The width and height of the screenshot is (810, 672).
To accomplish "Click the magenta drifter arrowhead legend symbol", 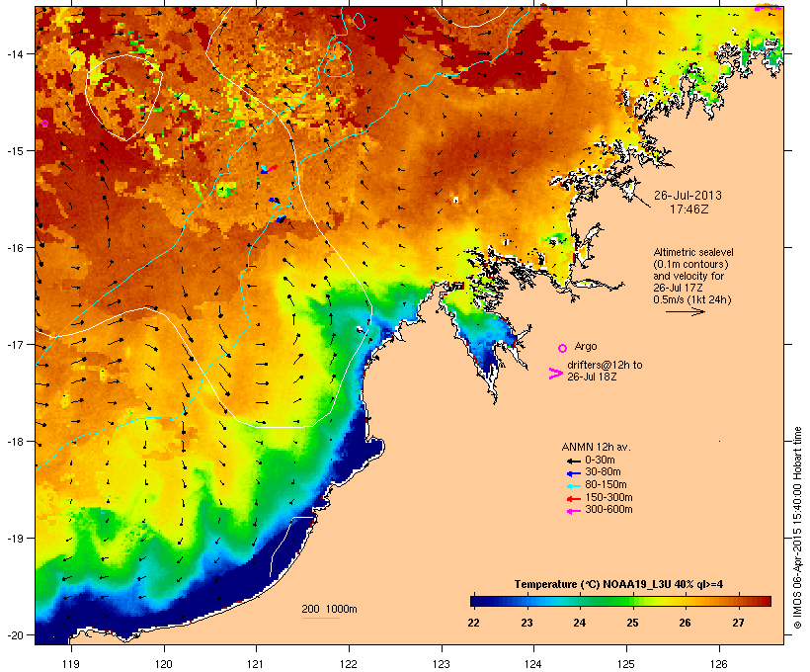I will coord(555,374).
